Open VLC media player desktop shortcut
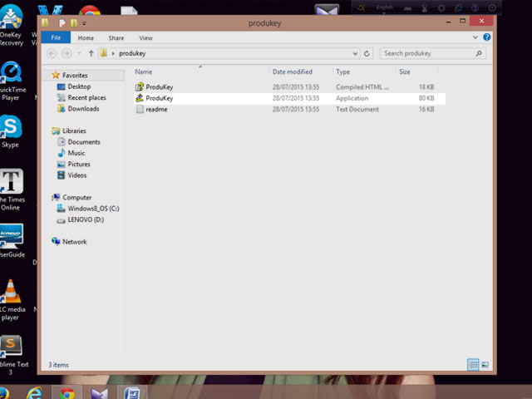 coord(12,300)
